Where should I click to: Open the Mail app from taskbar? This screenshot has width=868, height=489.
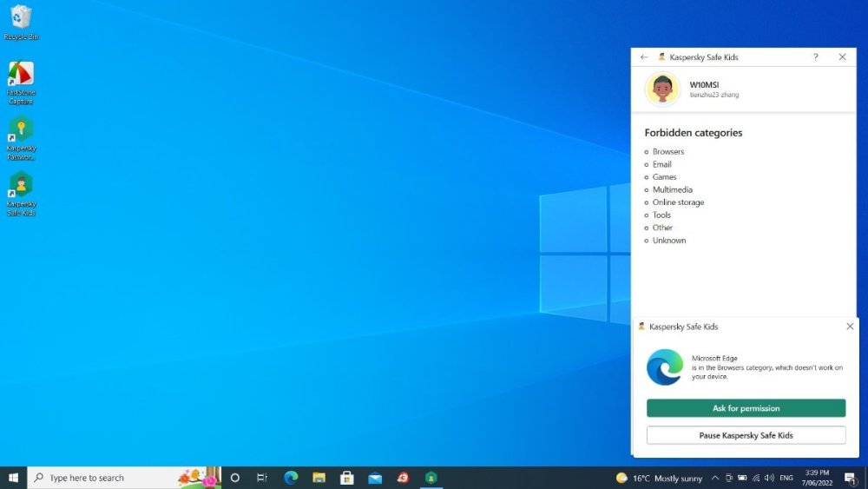pos(375,478)
